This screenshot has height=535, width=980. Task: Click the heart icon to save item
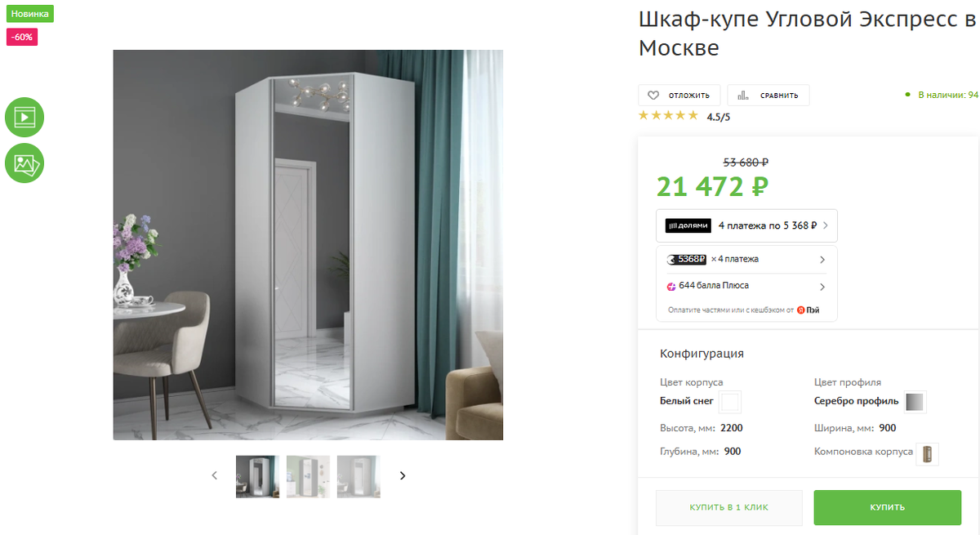pos(653,96)
